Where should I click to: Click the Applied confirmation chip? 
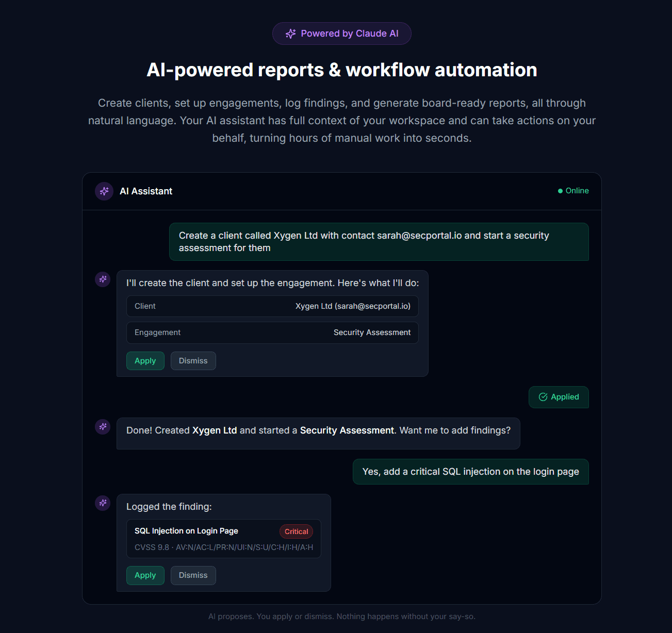pyautogui.click(x=559, y=397)
